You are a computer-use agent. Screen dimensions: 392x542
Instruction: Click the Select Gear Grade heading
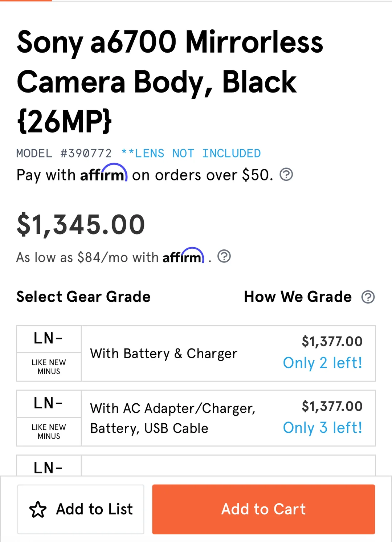(x=83, y=297)
